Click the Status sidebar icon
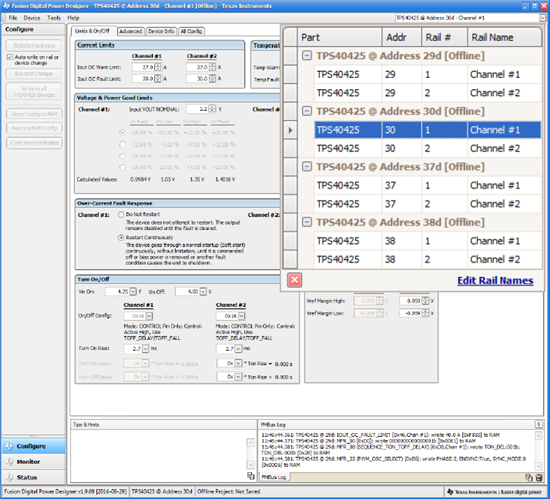550x499 pixels. pyautogui.click(x=9, y=477)
